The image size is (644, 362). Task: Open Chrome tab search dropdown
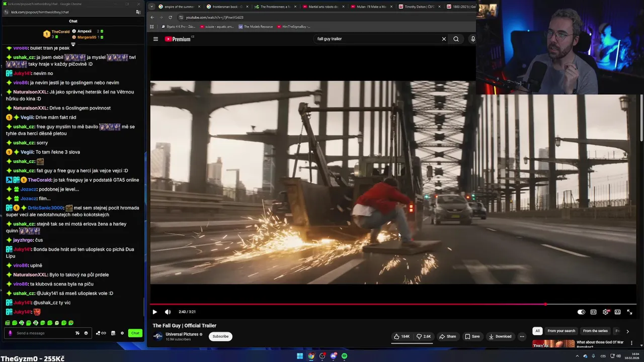(151, 7)
